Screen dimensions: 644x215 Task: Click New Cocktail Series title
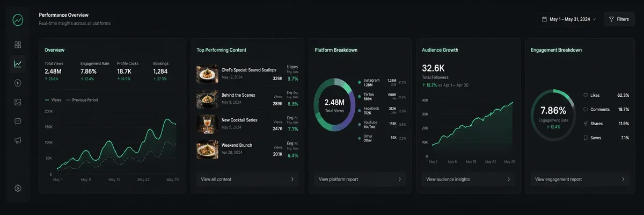(239, 120)
